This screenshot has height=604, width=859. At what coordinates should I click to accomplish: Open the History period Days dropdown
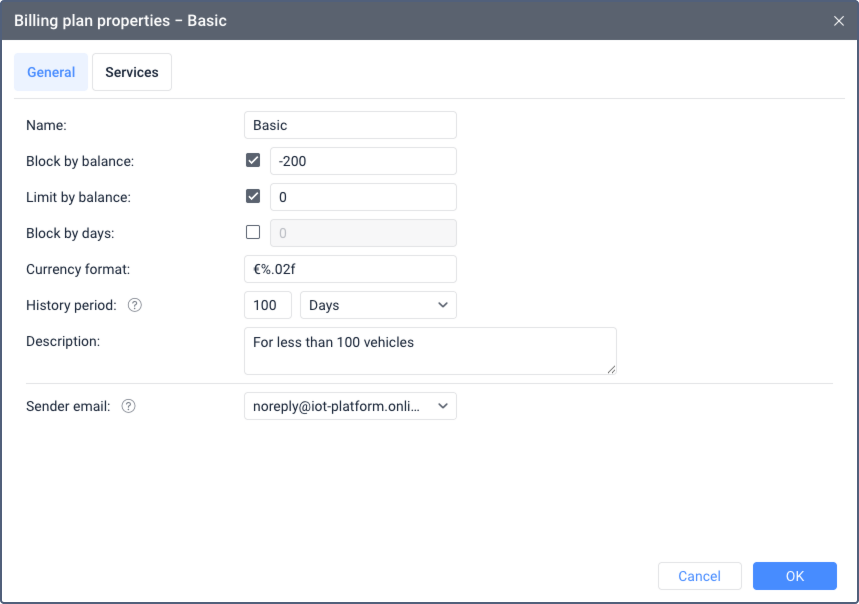[378, 305]
